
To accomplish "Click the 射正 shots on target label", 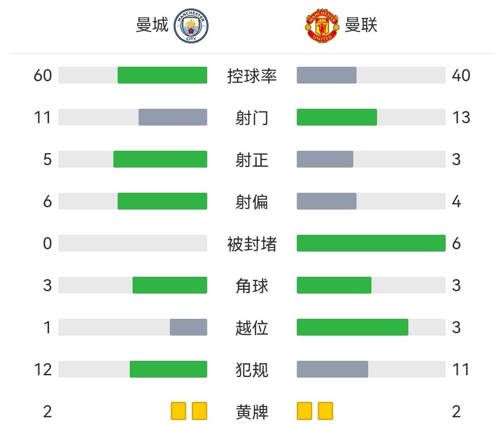I will click(252, 160).
